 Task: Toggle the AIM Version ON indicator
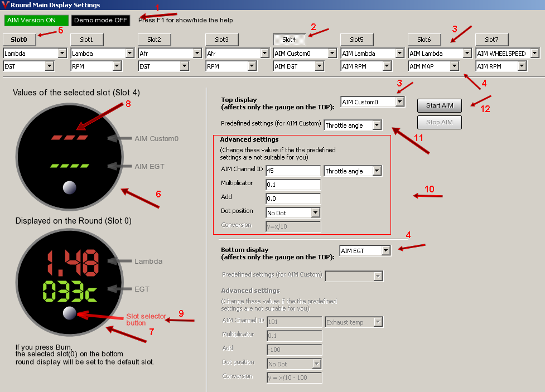[36, 20]
